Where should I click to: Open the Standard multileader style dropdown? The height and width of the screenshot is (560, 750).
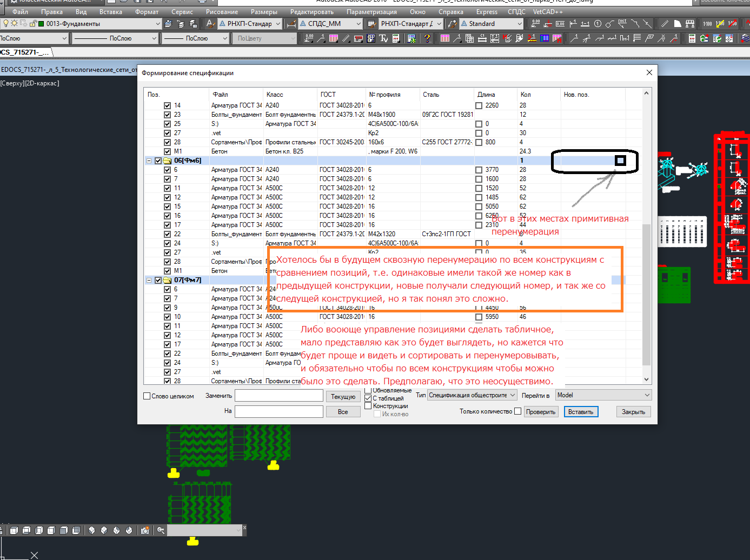pyautogui.click(x=520, y=24)
